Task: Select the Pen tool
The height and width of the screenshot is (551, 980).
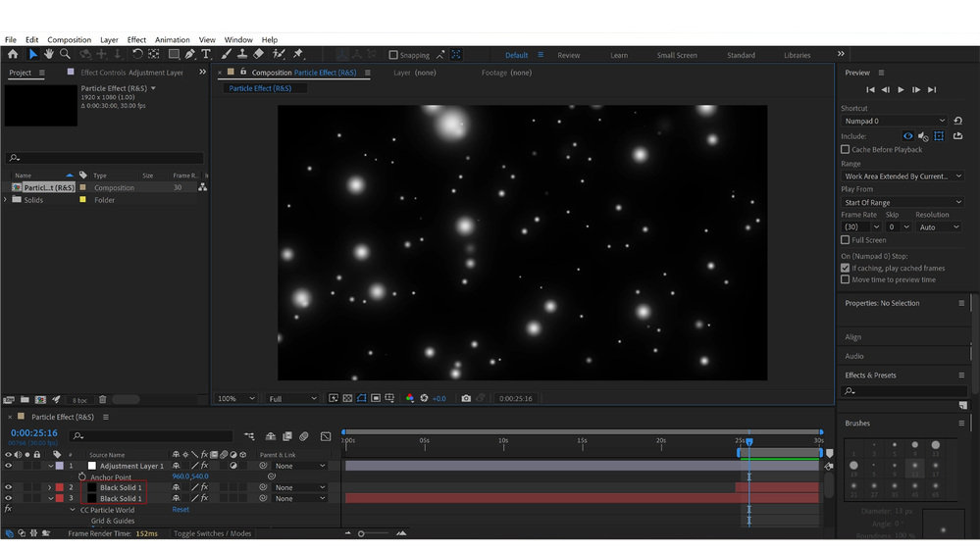Action: pos(190,55)
